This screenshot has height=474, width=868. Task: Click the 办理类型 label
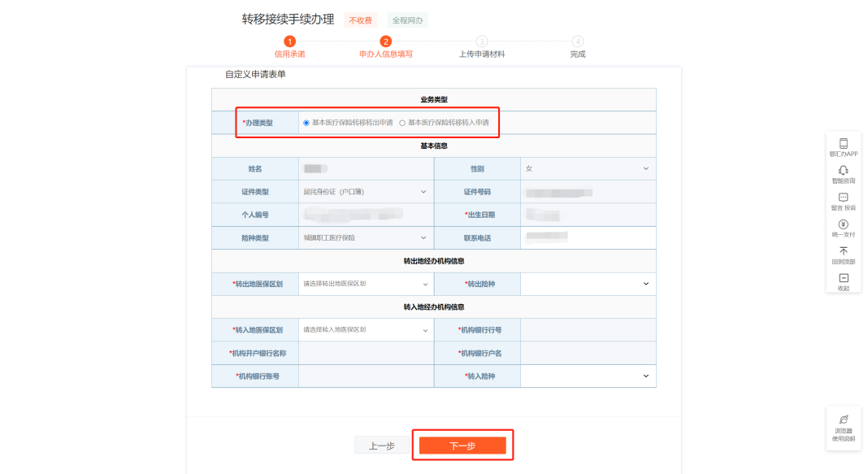(x=258, y=123)
